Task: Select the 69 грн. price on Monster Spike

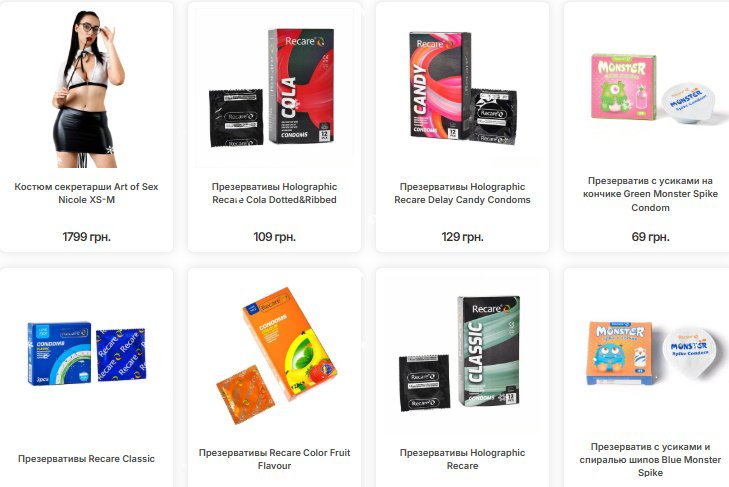Action: click(650, 237)
